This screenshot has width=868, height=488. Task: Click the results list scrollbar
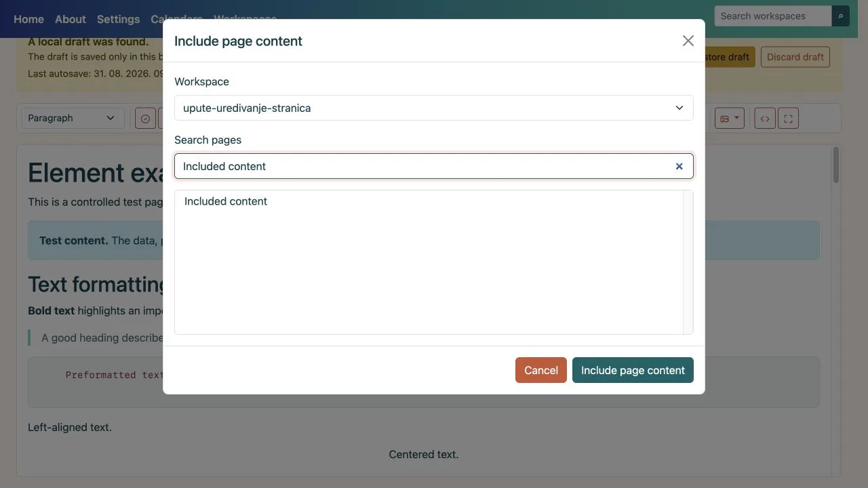tap(688, 262)
